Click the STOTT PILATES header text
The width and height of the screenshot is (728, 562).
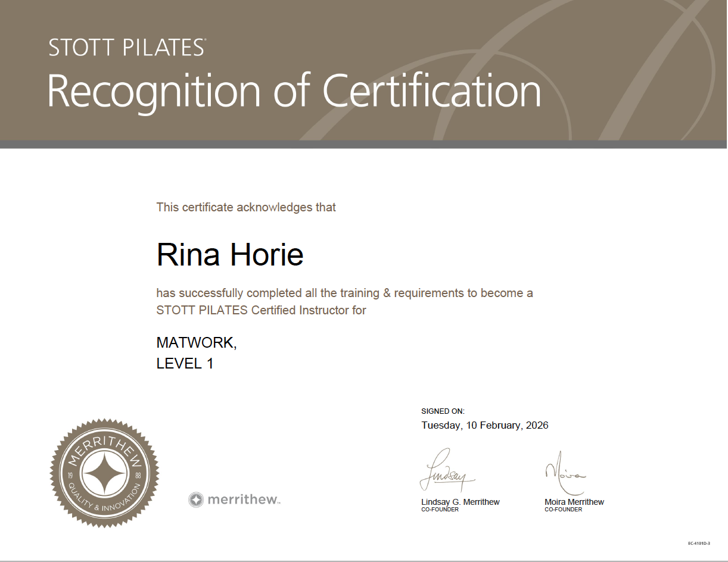tap(127, 47)
